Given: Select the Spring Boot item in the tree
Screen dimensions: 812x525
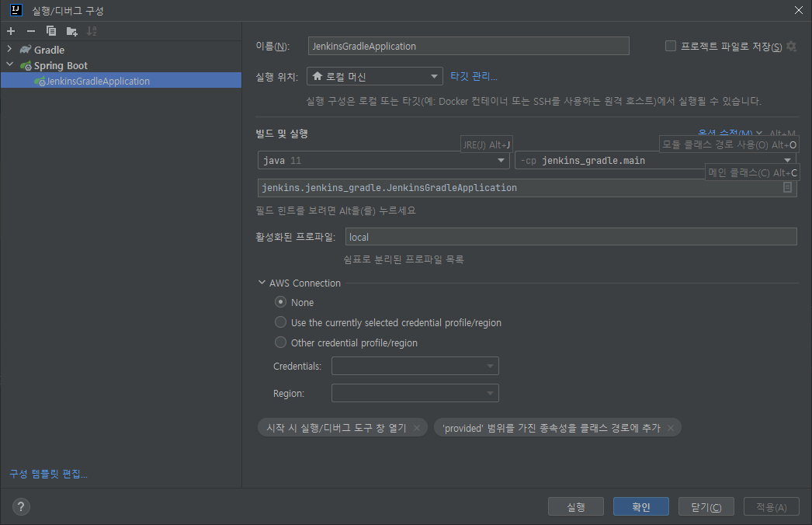Looking at the screenshot, I should point(61,65).
